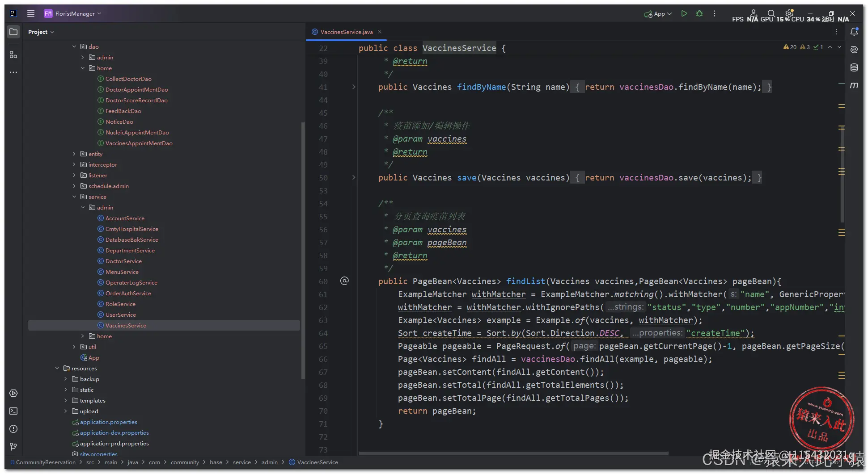Click the findList method name in code
868x474 pixels.
pyautogui.click(x=525, y=281)
